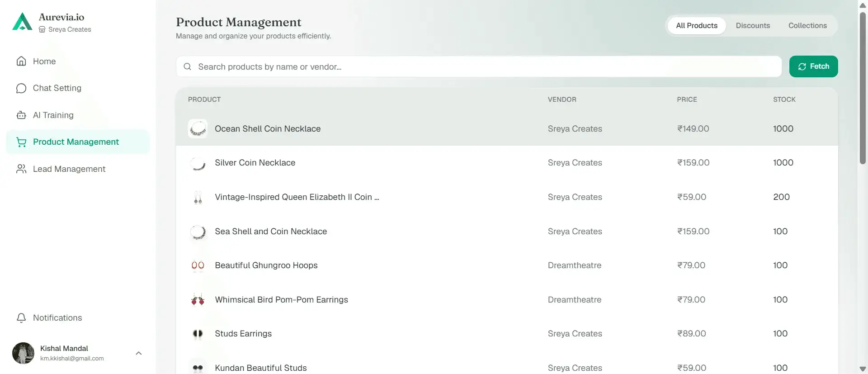The width and height of the screenshot is (868, 374).
Task: Click the search magnifier icon
Action: 187,66
